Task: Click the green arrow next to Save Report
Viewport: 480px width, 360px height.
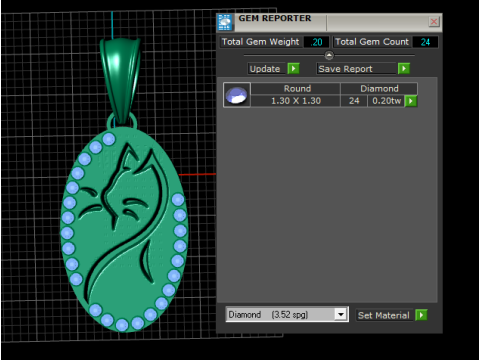Action: (404, 69)
